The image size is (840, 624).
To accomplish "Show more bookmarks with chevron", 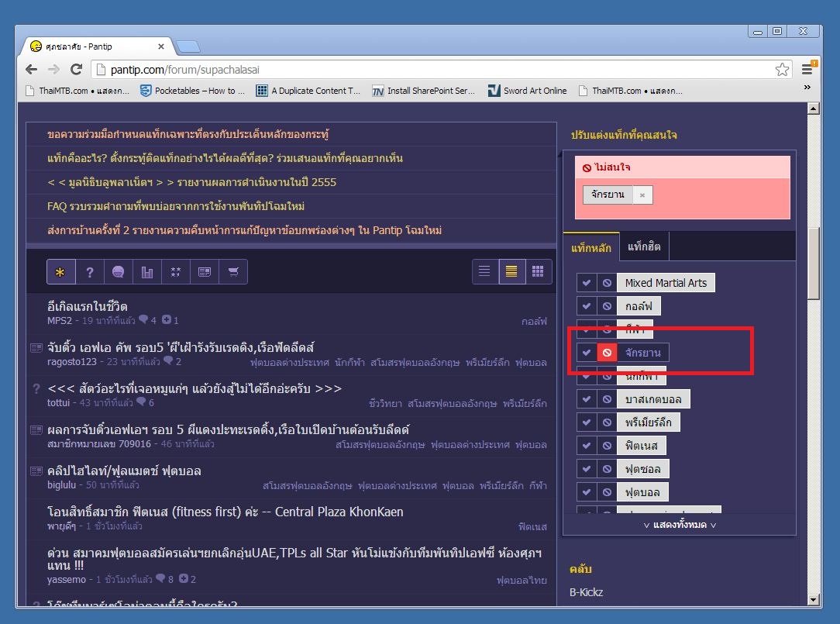I will click(807, 88).
